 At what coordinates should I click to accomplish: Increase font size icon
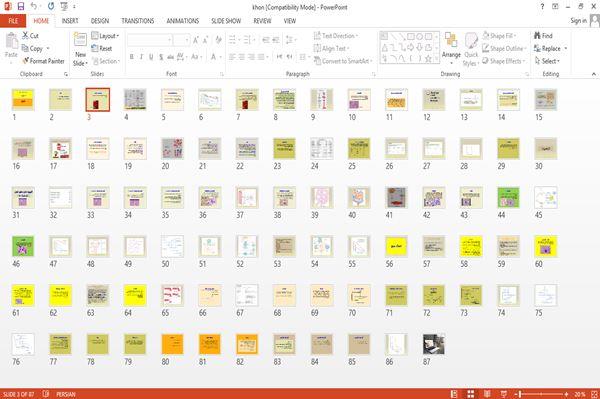196,40
